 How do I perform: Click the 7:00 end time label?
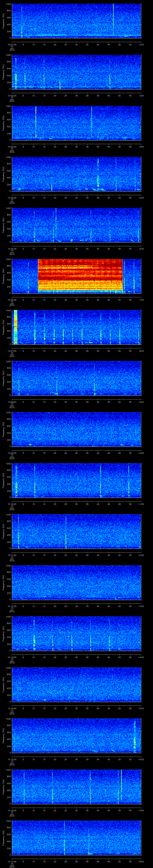(x=141, y=300)
